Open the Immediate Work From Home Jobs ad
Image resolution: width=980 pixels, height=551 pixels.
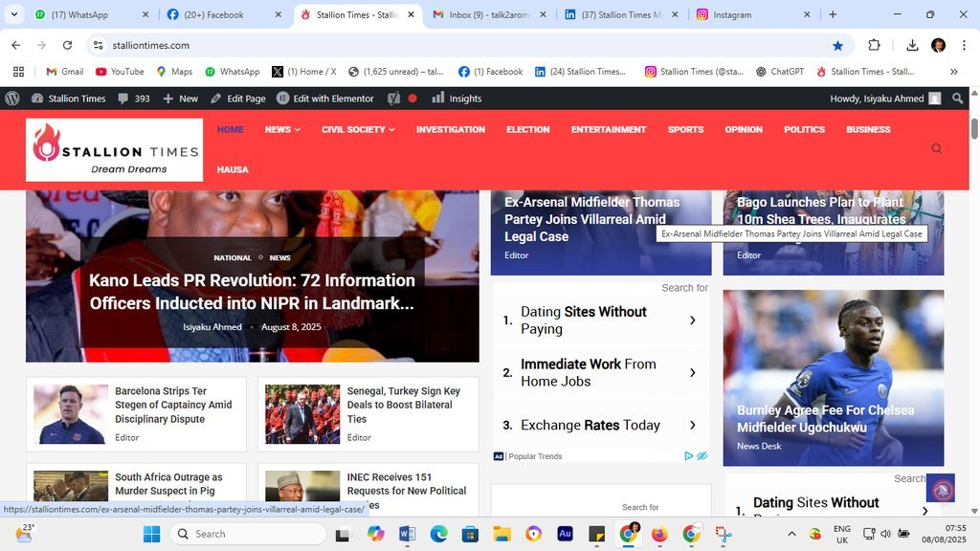(601, 372)
